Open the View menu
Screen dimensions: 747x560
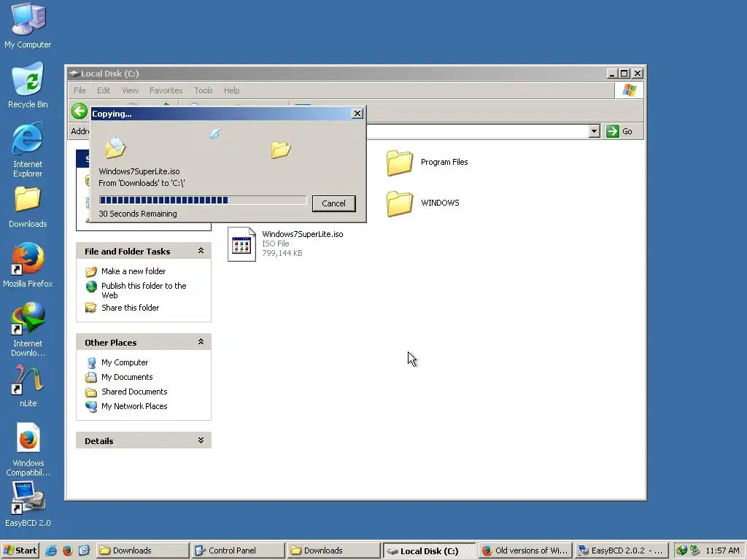(130, 90)
